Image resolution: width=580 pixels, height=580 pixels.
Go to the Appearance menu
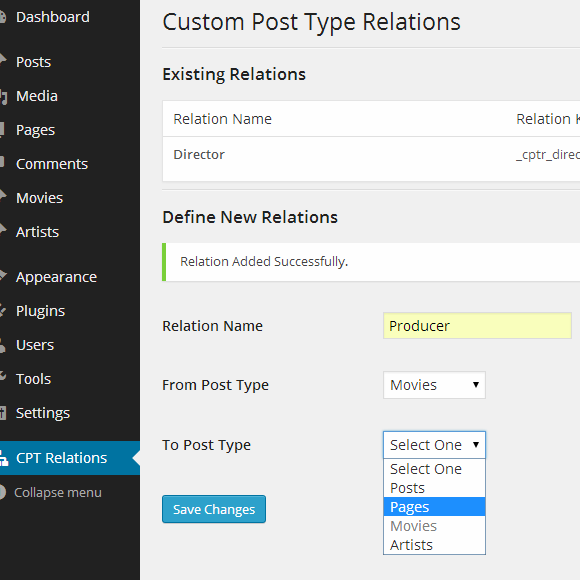pyautogui.click(x=56, y=277)
